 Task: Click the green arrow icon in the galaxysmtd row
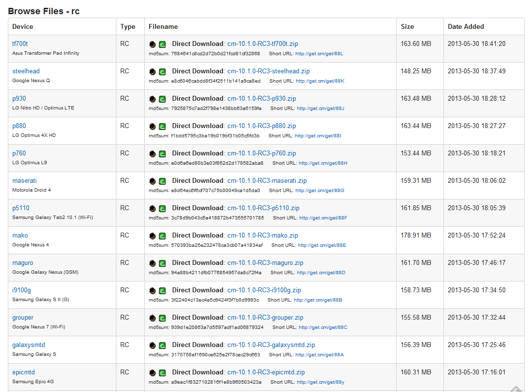(x=162, y=346)
